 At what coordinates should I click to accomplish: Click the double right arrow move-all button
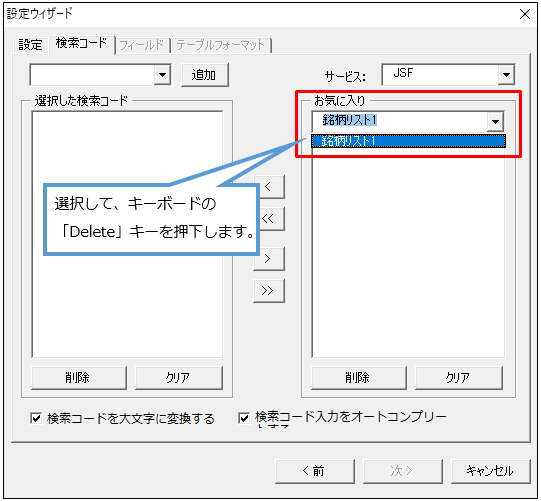(x=269, y=291)
